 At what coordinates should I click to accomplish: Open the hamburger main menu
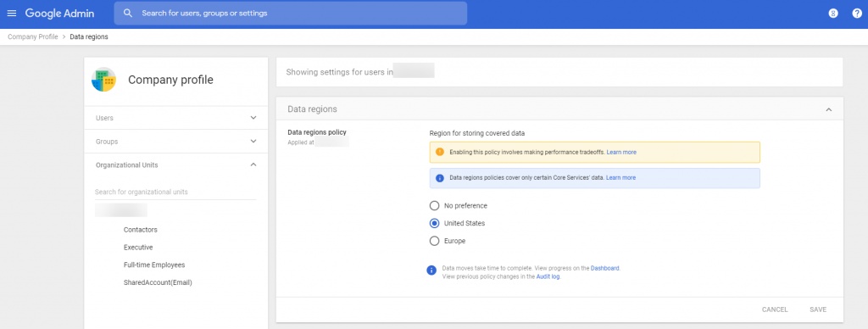12,14
